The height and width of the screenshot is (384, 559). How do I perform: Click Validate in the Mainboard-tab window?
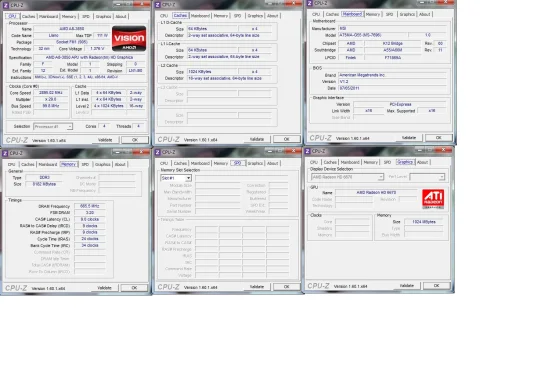pos(409,138)
